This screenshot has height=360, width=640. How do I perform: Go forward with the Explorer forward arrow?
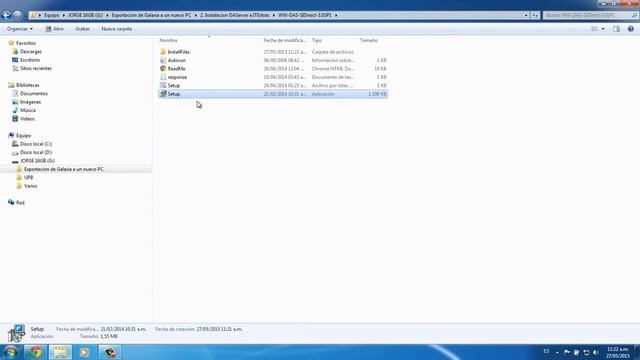point(17,15)
